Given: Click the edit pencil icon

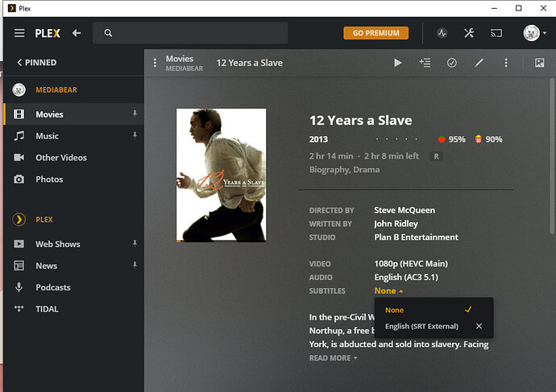Looking at the screenshot, I should [479, 63].
